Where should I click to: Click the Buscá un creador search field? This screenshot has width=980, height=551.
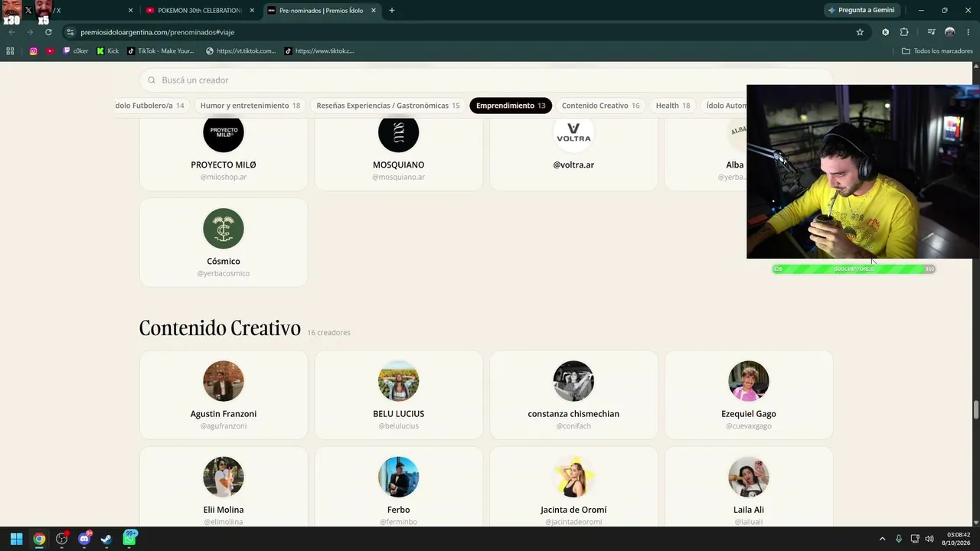(486, 80)
